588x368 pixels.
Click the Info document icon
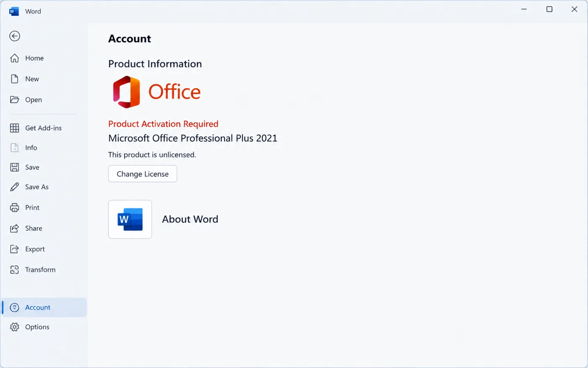click(15, 147)
